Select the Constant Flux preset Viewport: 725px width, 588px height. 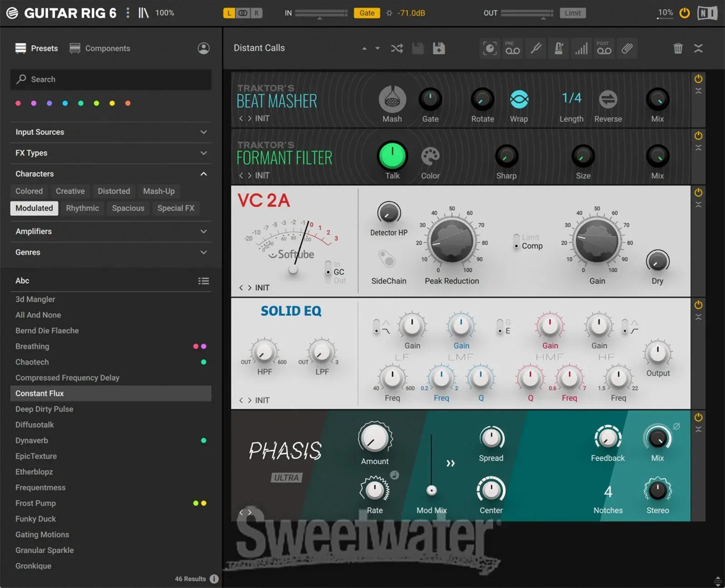[111, 393]
